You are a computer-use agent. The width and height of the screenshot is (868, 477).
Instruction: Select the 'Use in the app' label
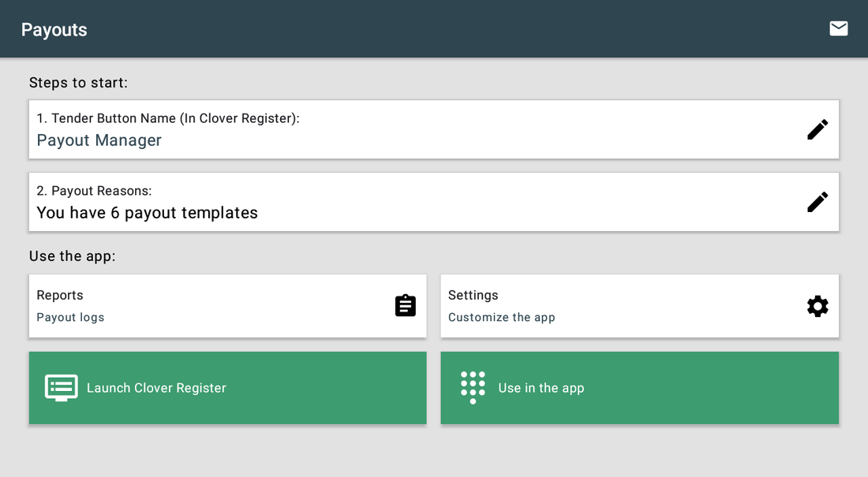click(x=541, y=388)
